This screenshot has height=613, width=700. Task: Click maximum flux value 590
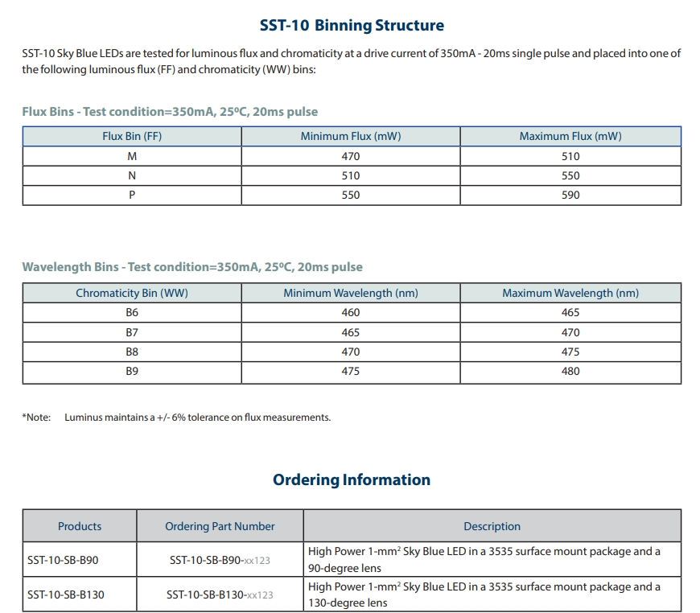(x=570, y=195)
